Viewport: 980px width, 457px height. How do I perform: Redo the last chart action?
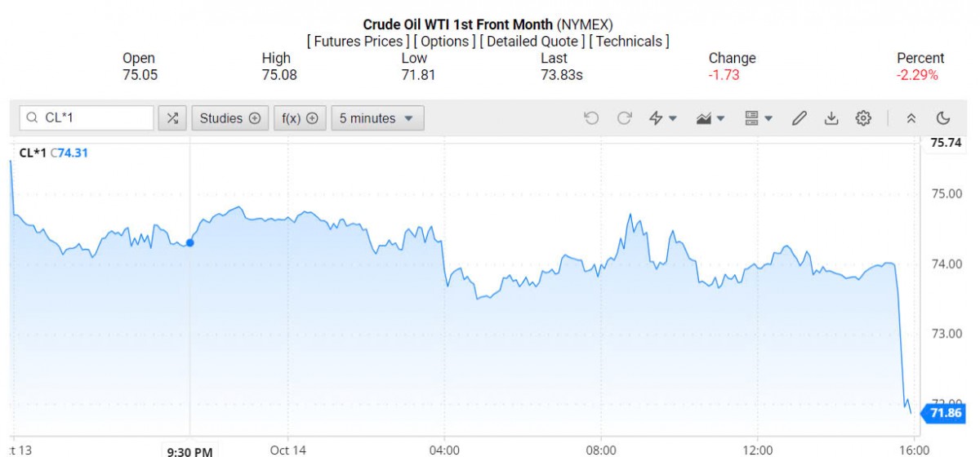(625, 118)
